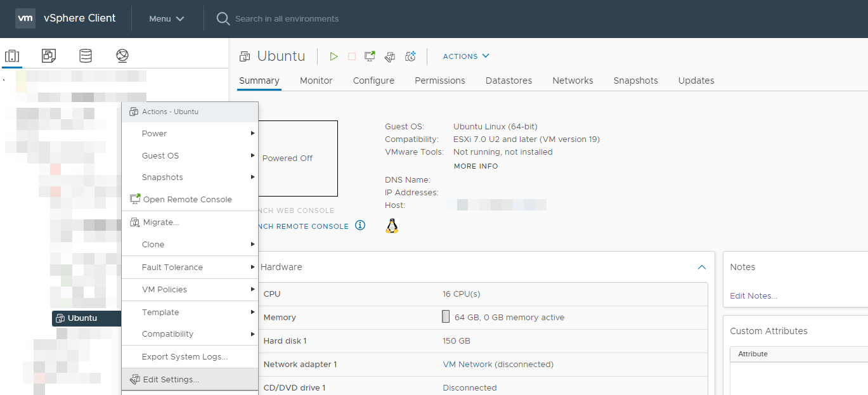Click the Edit Settings toolbar icon
This screenshot has height=395, width=868.
391,56
